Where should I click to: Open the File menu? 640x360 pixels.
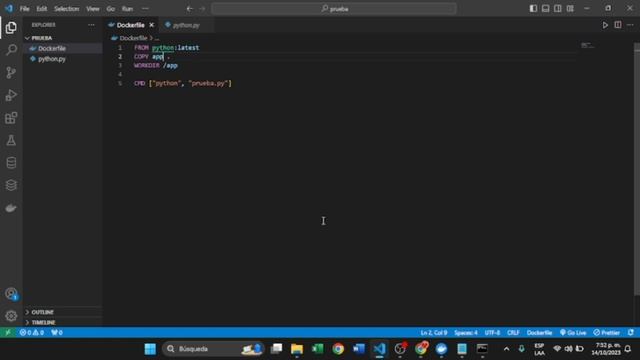24,9
